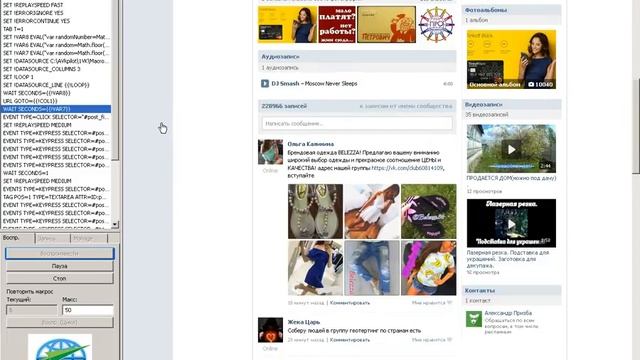Click the Пауза button
640x360 pixels.
coord(60,266)
